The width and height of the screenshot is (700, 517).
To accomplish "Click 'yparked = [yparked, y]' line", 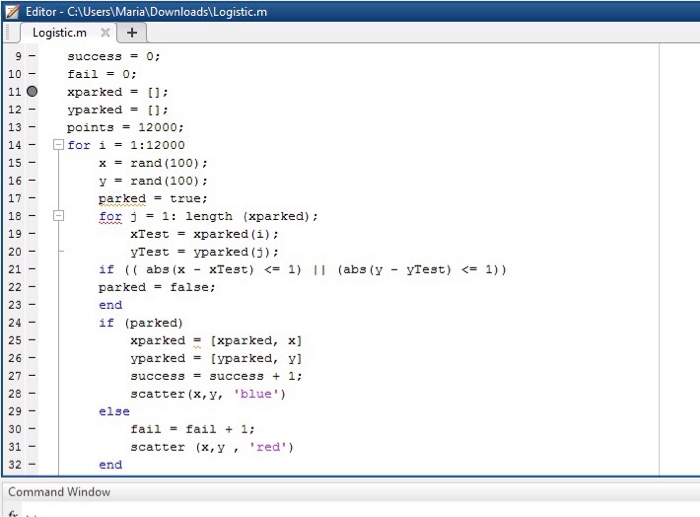I will (216, 359).
